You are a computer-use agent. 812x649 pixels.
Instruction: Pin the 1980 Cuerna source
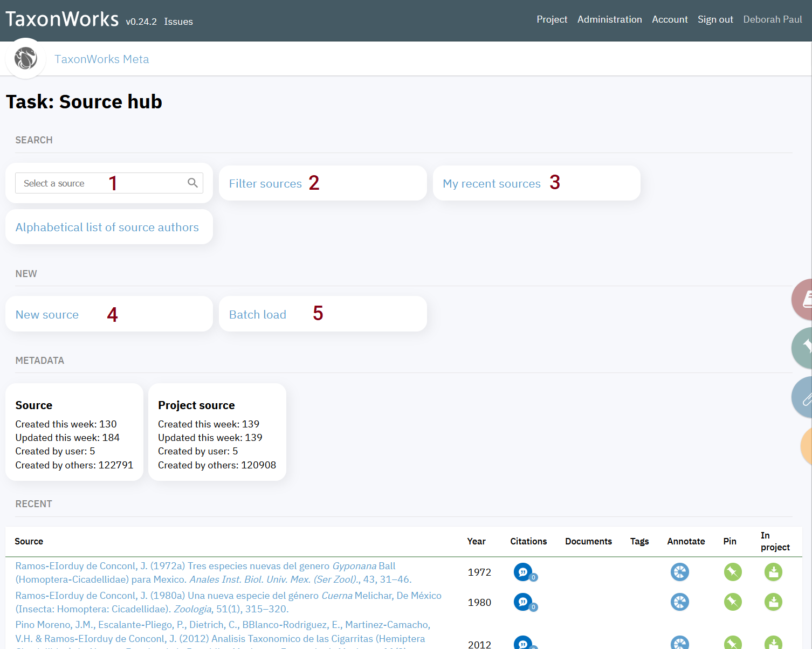[x=733, y=602]
